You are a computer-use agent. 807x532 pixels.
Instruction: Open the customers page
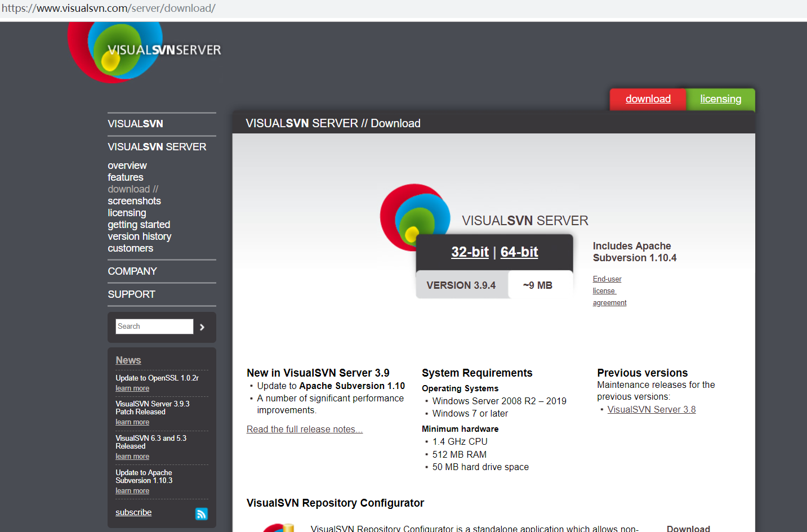[x=131, y=248]
